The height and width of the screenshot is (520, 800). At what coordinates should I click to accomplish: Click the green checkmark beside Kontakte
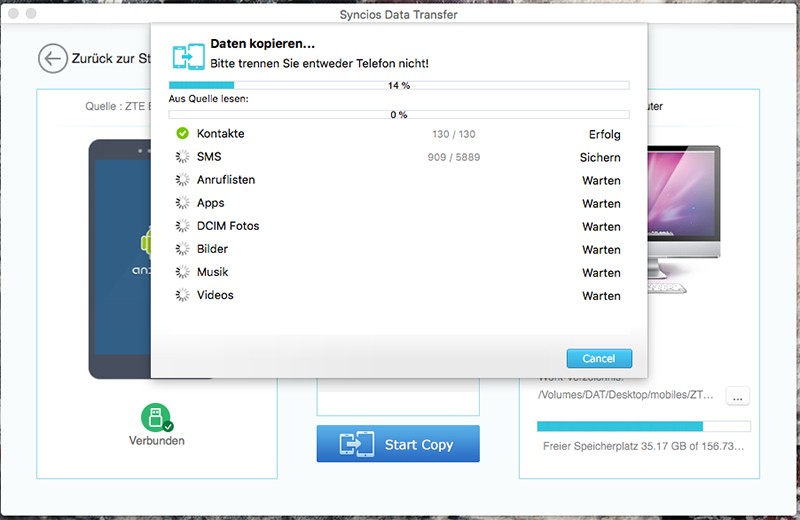point(182,133)
